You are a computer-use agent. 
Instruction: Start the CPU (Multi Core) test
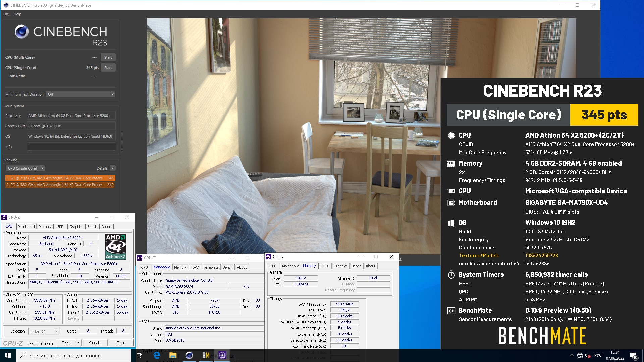click(108, 57)
